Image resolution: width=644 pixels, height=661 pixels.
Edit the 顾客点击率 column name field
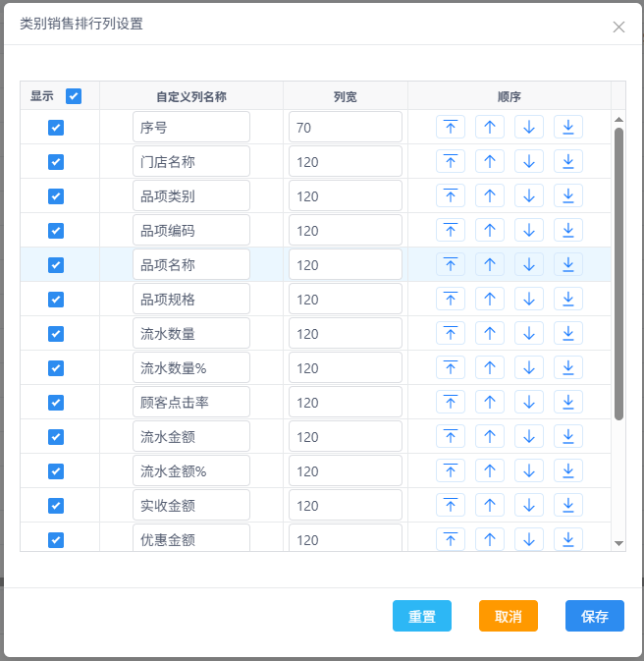coord(191,402)
